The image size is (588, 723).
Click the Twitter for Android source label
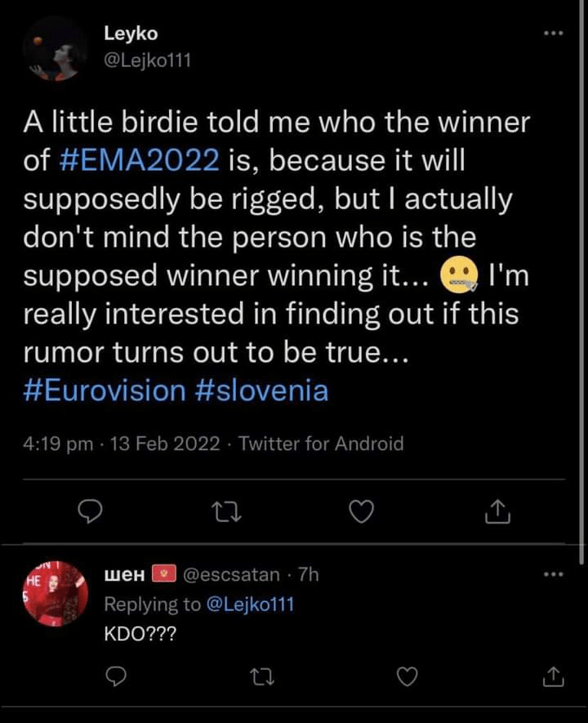(x=321, y=444)
